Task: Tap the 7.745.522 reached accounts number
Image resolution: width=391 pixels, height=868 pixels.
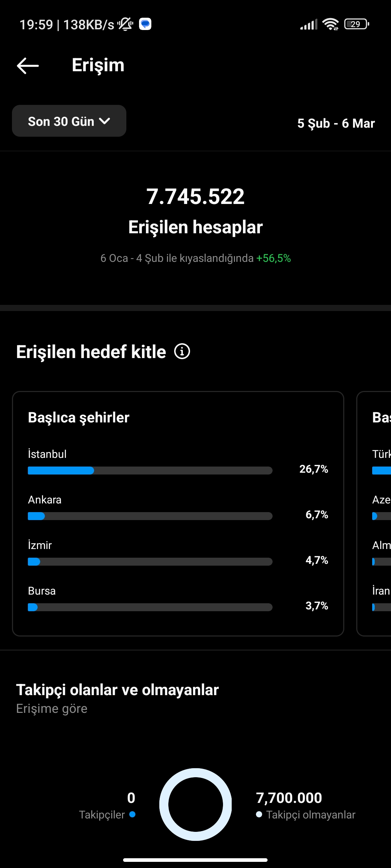Action: click(x=195, y=196)
